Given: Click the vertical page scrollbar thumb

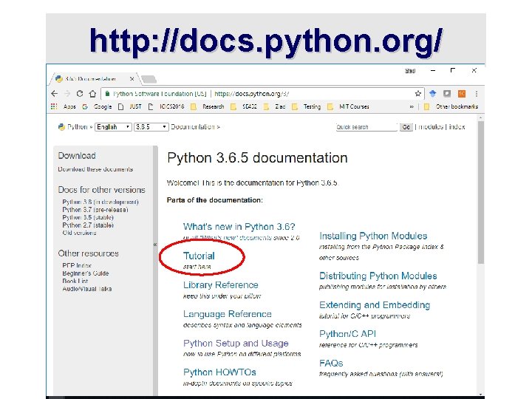Looking at the screenshot, I should (x=481, y=191).
